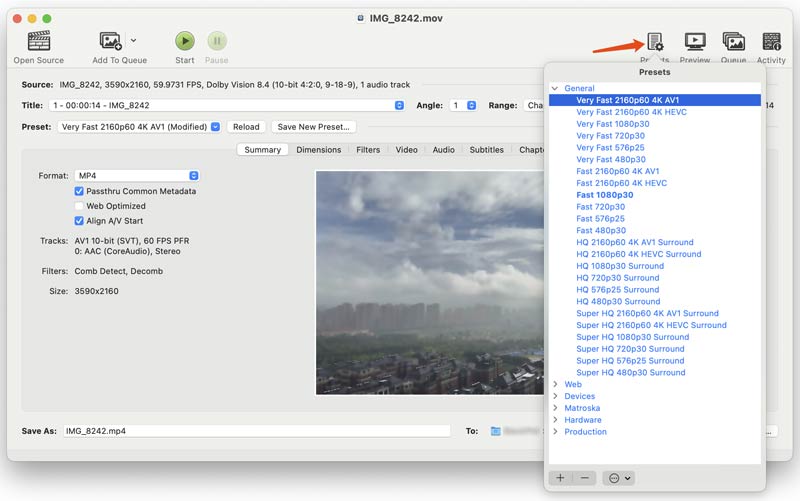The width and height of the screenshot is (800, 501).
Task: Click the Pause button in the toolbar
Action: pos(217,41)
